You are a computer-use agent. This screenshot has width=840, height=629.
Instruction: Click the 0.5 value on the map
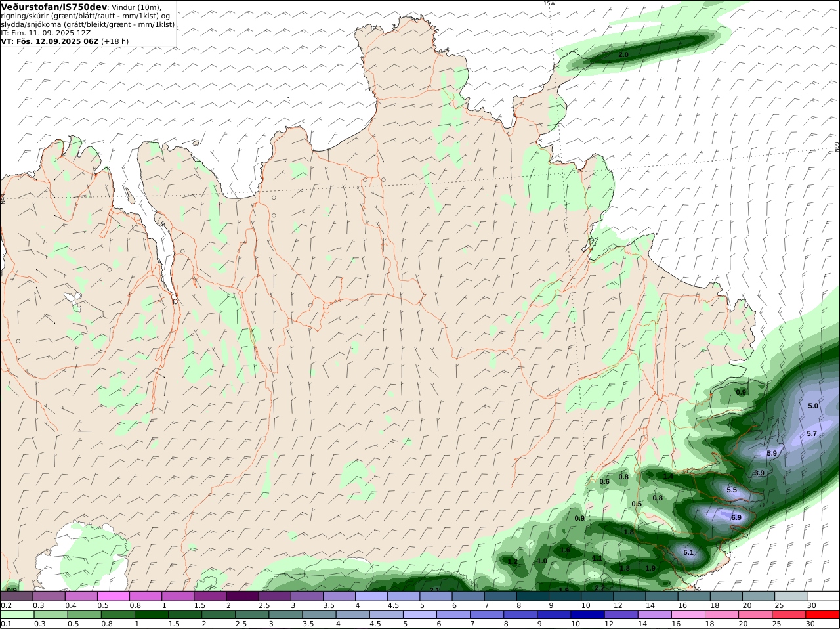point(637,504)
